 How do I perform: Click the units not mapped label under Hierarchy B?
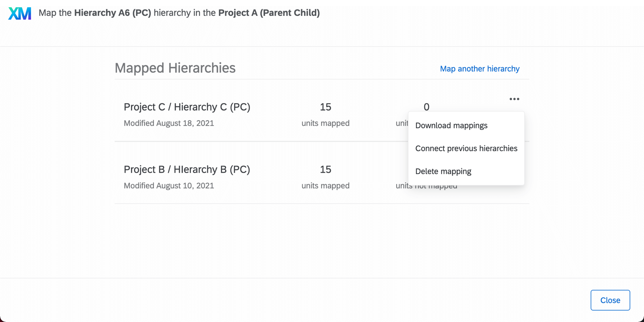426,186
